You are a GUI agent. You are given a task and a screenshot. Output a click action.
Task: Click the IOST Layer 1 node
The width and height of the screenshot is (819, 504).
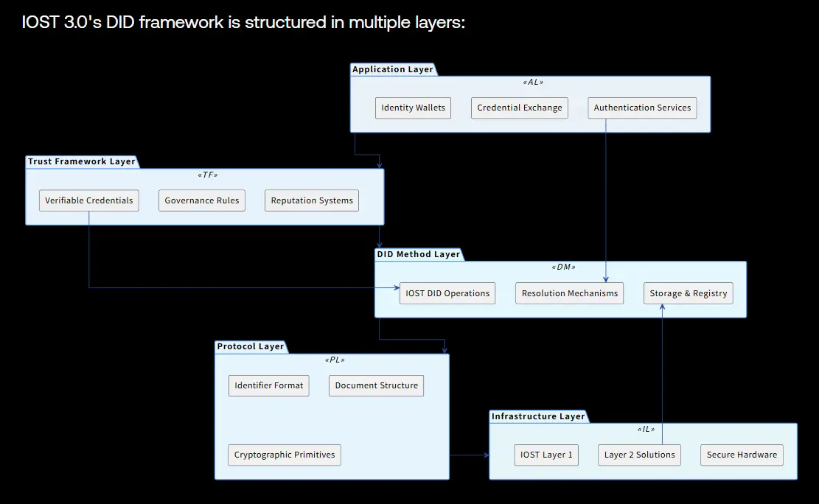546,455
